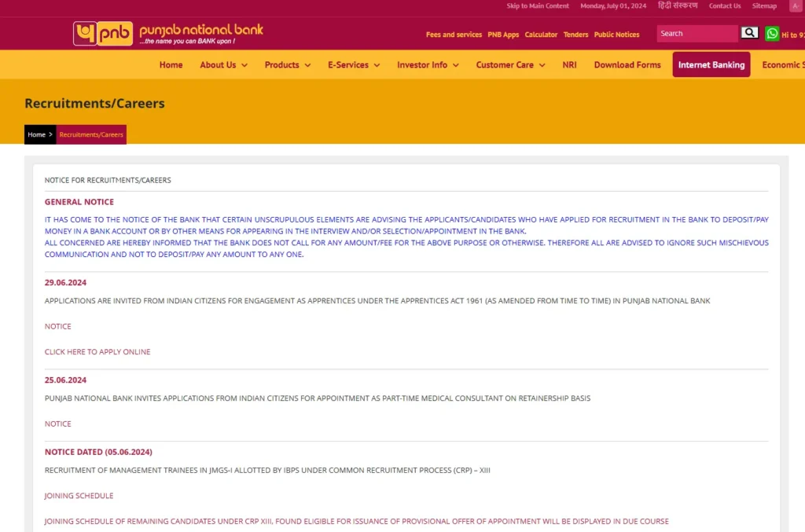
Task: Click the management trainees recruitment text
Action: click(x=267, y=470)
